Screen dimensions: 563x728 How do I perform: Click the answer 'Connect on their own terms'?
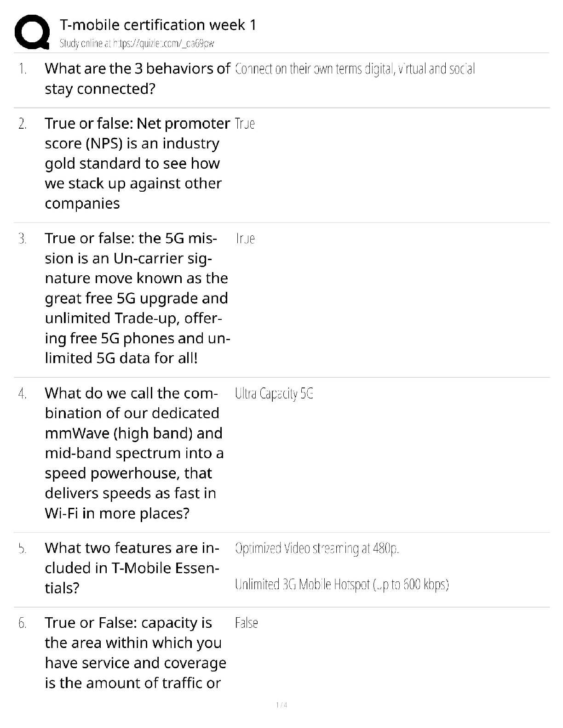354,69
